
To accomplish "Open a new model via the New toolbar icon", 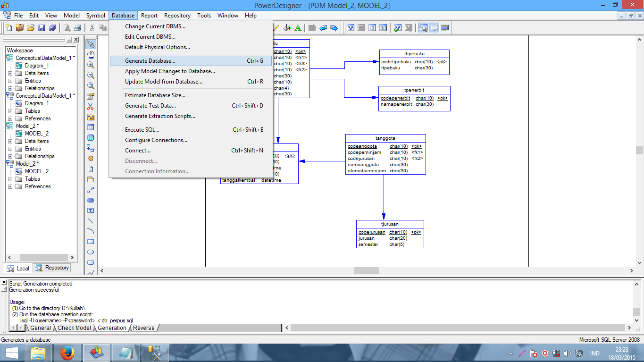I will [x=9, y=28].
